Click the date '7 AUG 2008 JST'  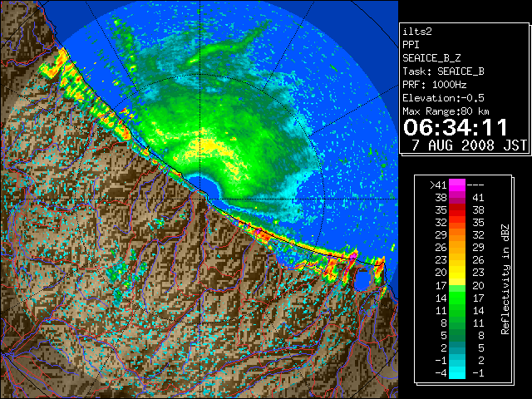point(469,145)
